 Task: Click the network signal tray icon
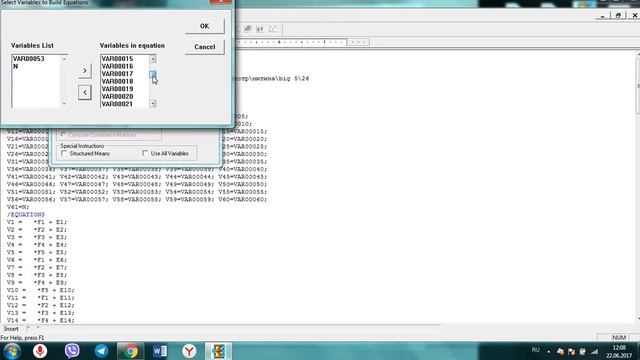tap(595, 351)
